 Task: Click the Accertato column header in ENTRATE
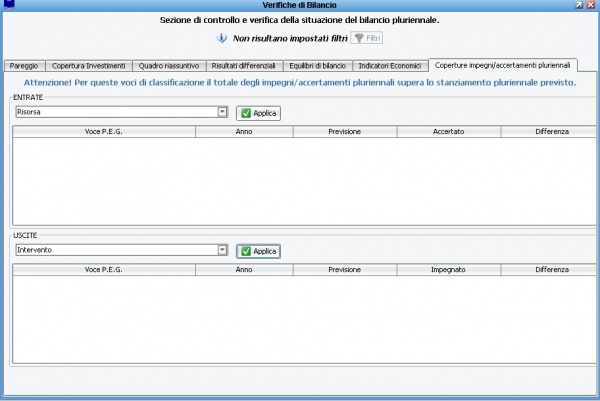point(448,131)
